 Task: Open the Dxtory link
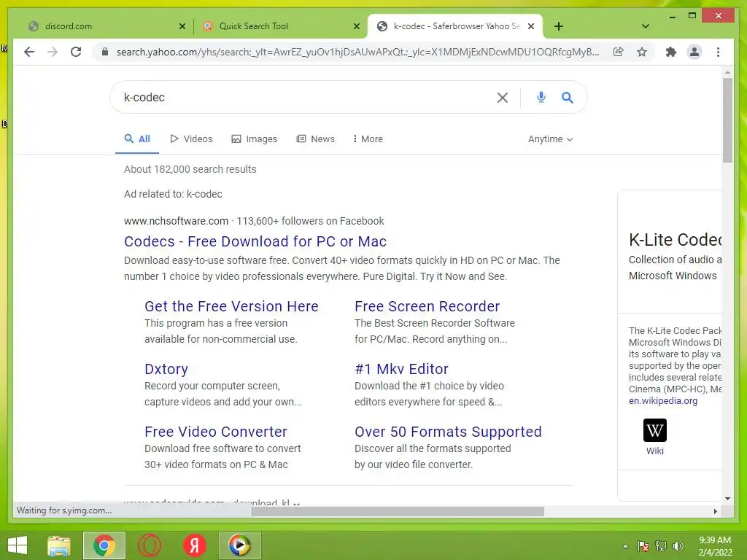166,369
